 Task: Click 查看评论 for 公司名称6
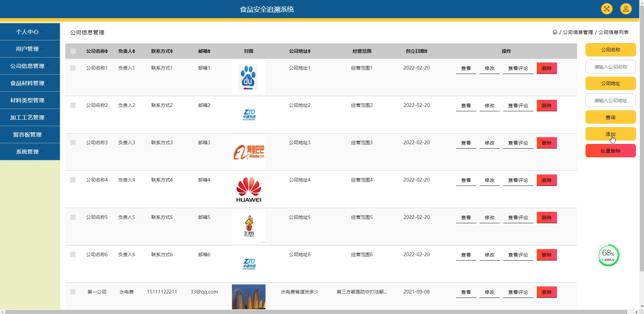pyautogui.click(x=518, y=255)
